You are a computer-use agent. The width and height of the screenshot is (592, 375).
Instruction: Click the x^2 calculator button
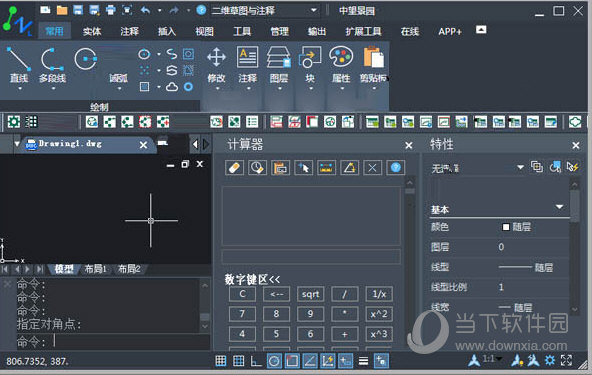coord(379,314)
